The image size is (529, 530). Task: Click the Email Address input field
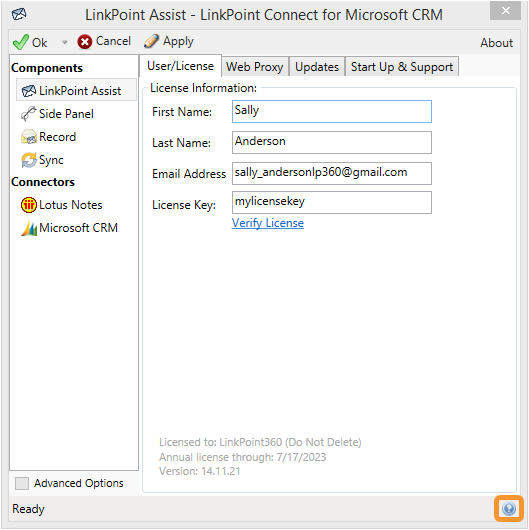point(332,173)
